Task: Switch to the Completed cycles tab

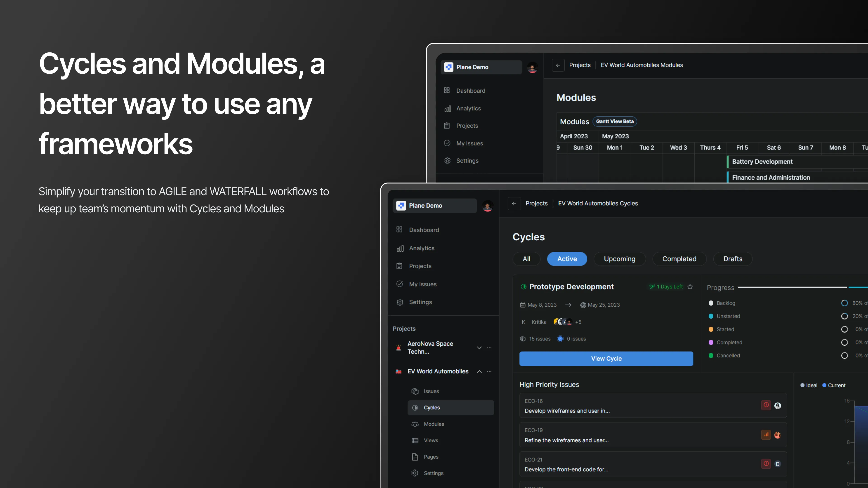Action: point(679,259)
